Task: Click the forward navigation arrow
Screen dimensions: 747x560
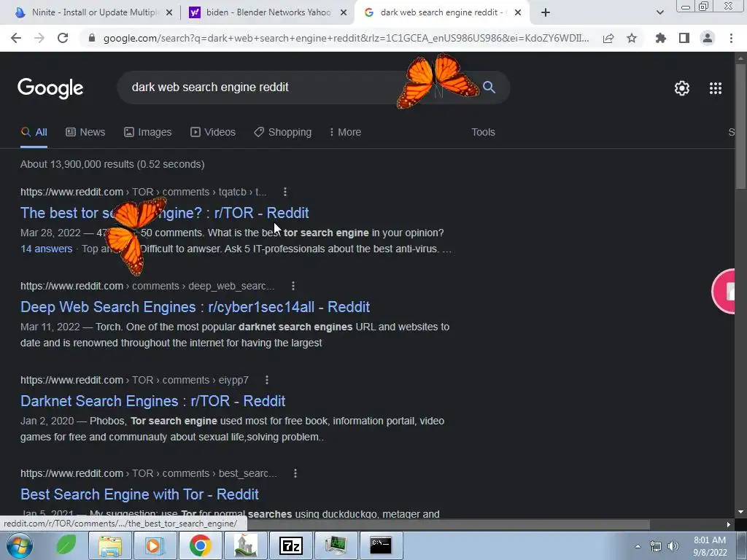Action: (39, 38)
